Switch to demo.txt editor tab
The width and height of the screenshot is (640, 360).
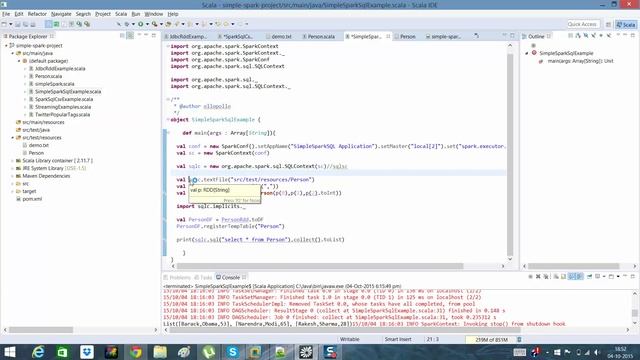tap(281, 36)
